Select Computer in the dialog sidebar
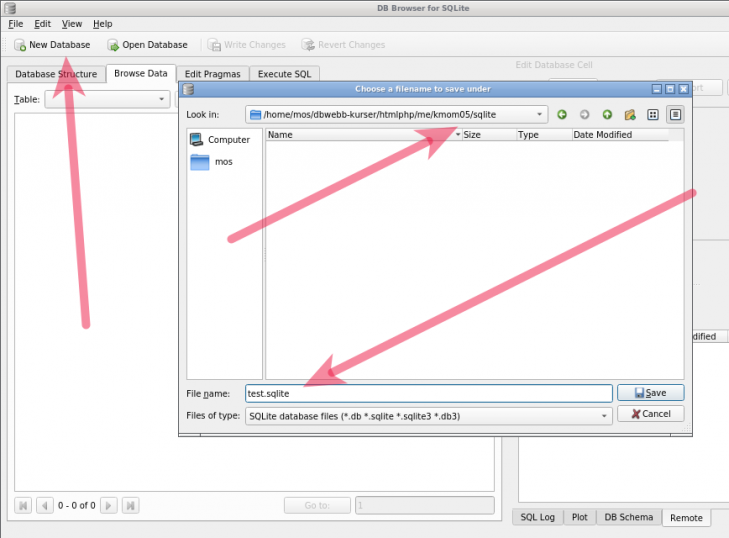 220,139
